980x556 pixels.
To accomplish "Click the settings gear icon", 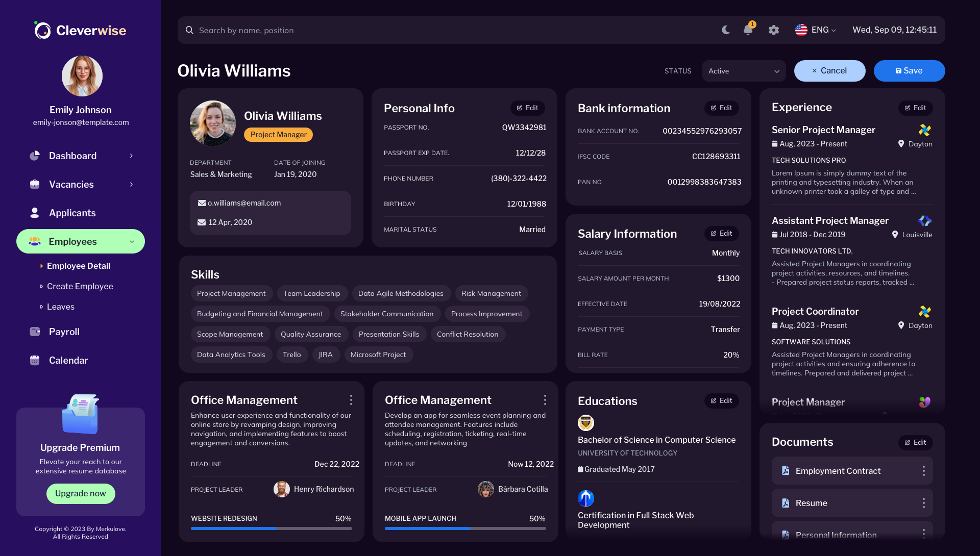I will (773, 30).
